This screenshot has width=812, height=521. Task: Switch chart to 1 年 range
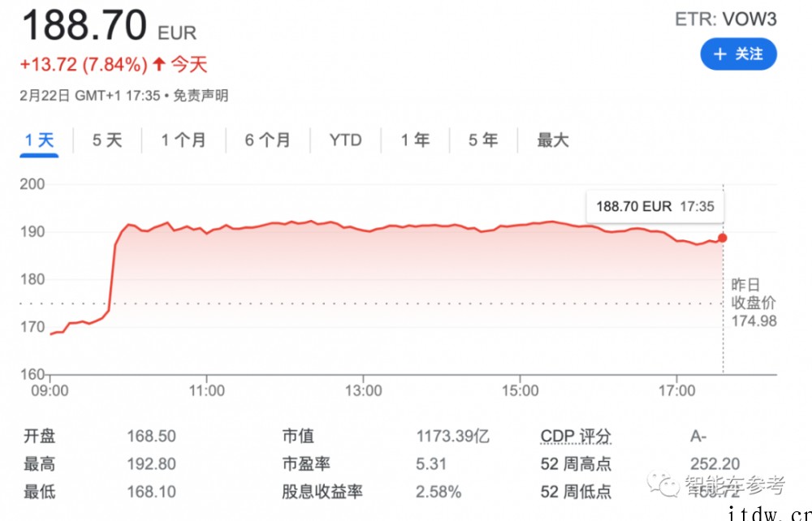(x=415, y=140)
